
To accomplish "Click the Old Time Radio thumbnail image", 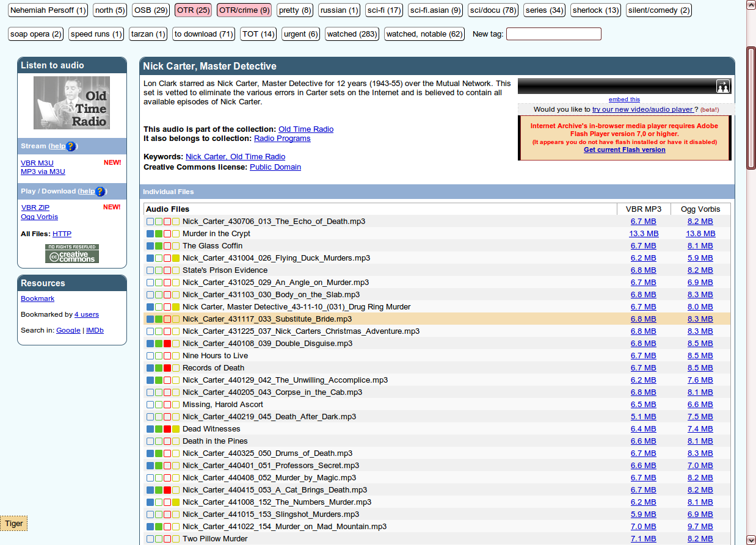I will pos(72,103).
